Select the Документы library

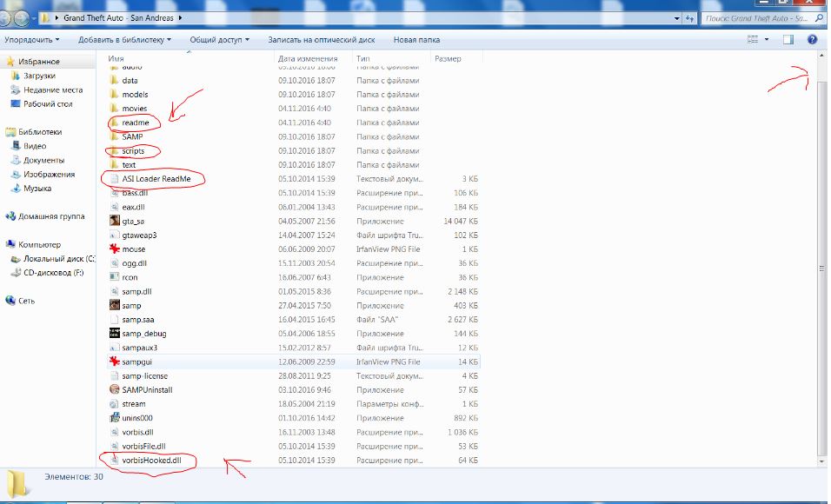(44, 160)
